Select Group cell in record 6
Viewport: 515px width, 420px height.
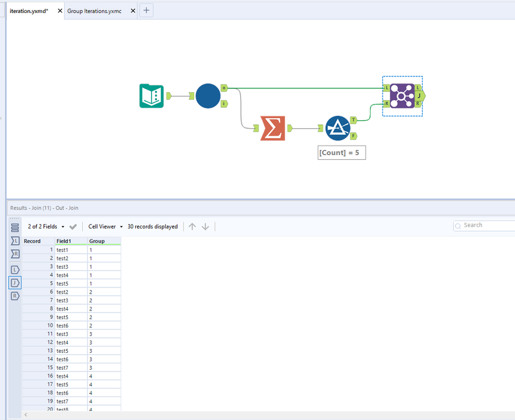[104, 292]
